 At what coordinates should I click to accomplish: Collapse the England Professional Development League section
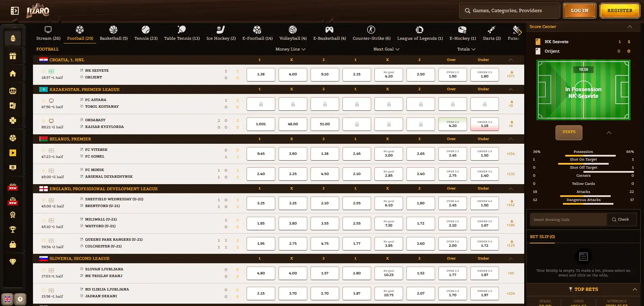click(511, 189)
